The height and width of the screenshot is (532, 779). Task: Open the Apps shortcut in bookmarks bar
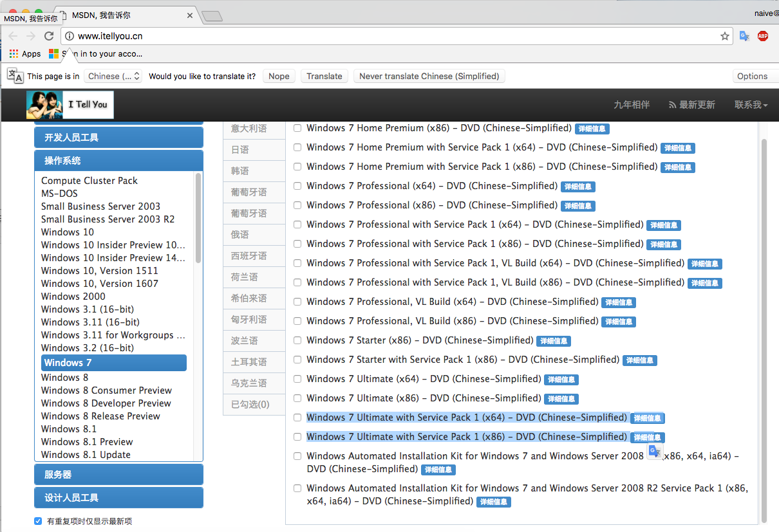coord(25,54)
